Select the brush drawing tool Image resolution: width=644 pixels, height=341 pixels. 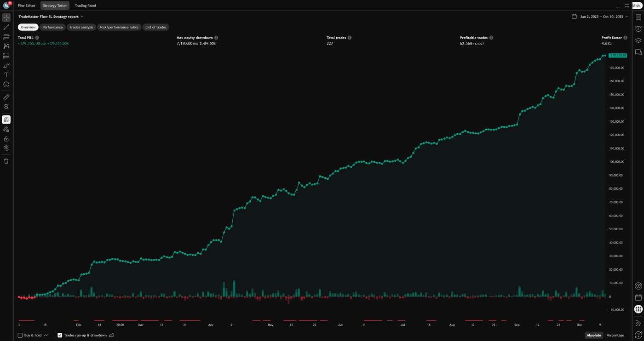click(6, 65)
